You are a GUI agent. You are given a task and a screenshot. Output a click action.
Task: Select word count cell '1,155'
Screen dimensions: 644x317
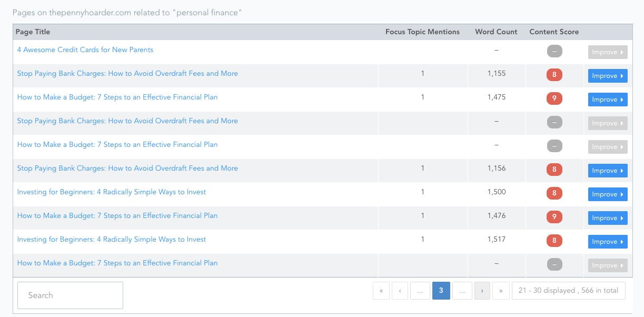(x=497, y=73)
